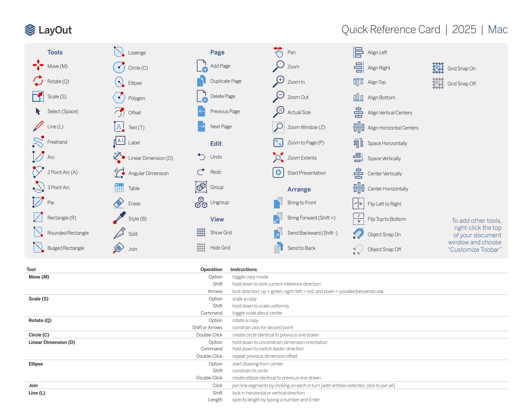Click the View section heading
The height and width of the screenshot is (411, 532).
[217, 219]
